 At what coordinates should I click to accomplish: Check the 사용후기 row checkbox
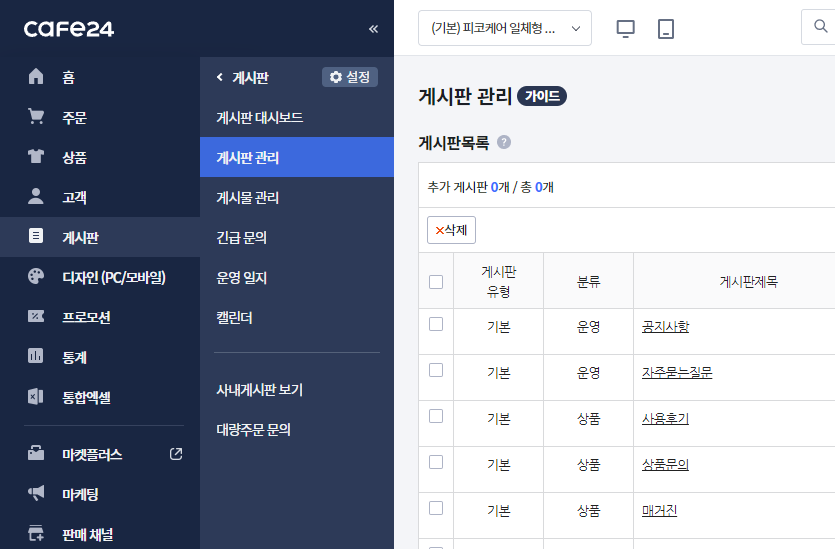[436, 416]
